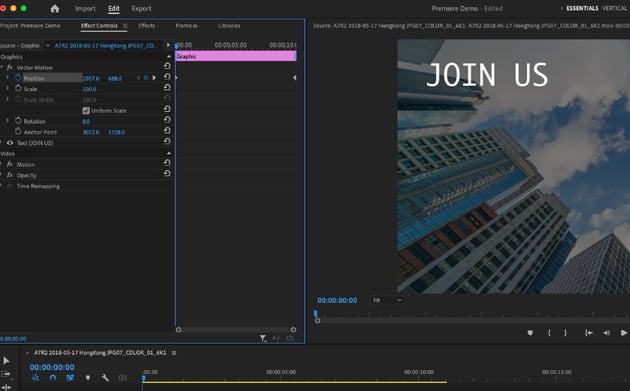Toggle the Position animation stopwatch
This screenshot has width=630, height=391.
coord(18,78)
